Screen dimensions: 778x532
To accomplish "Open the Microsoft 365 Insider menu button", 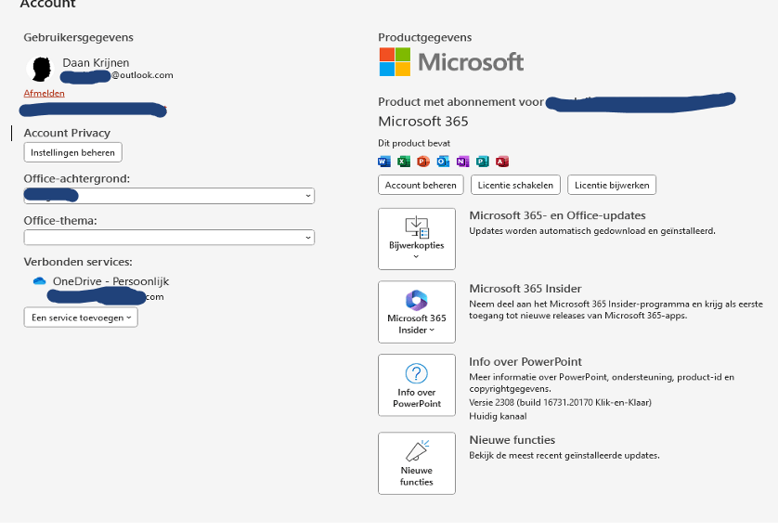I will (x=417, y=312).
